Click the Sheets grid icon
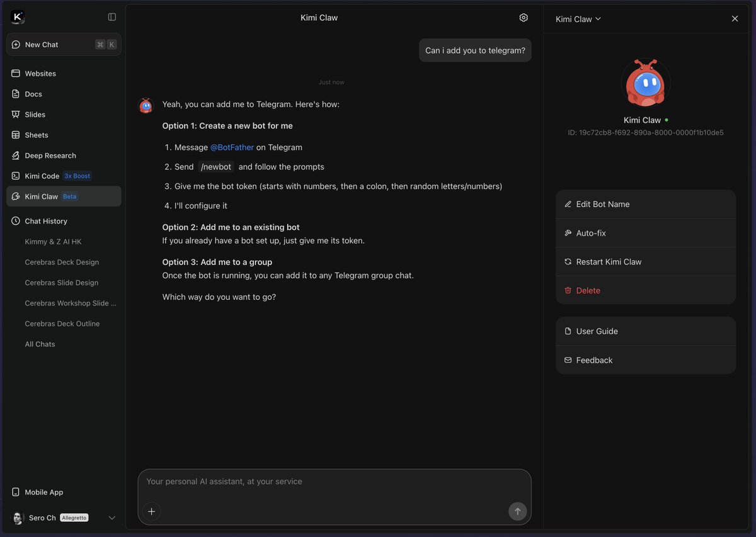Viewport: 756px width, 537px height. point(16,135)
